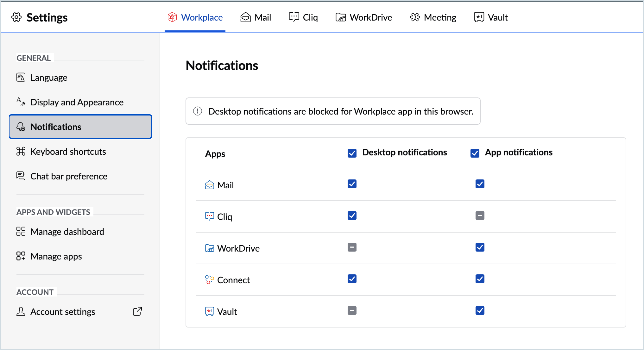Click the Mail app icon in table

tap(210, 185)
